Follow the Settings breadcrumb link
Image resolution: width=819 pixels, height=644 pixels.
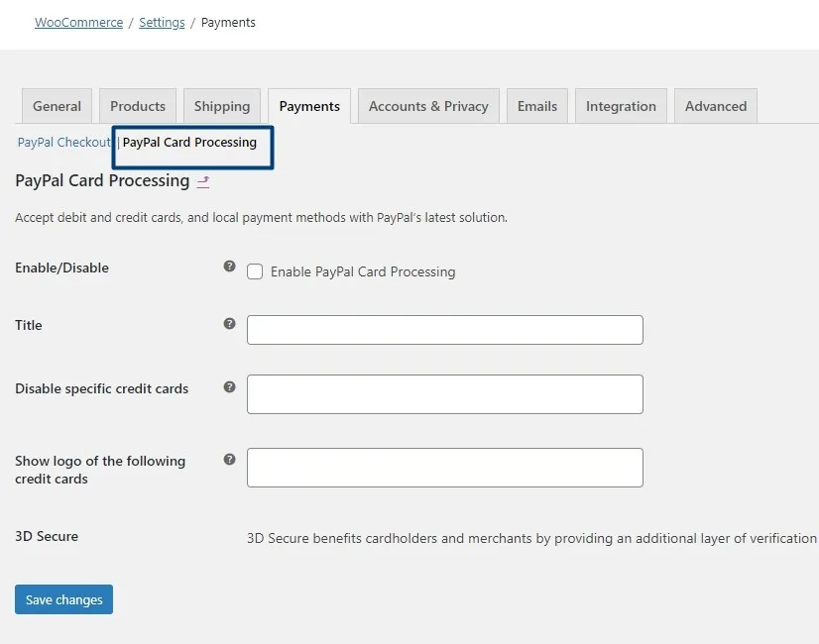point(162,23)
